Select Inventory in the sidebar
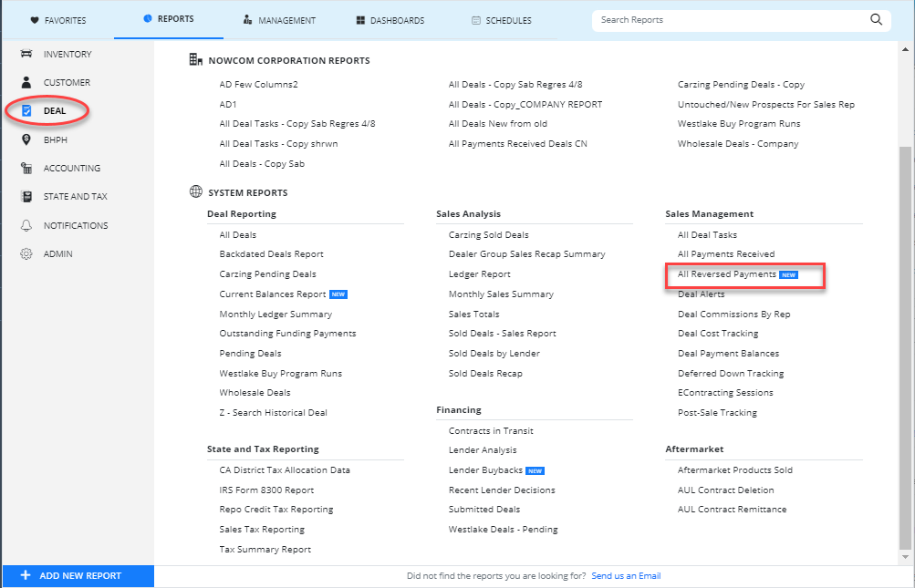Image resolution: width=915 pixels, height=588 pixels. [x=68, y=55]
